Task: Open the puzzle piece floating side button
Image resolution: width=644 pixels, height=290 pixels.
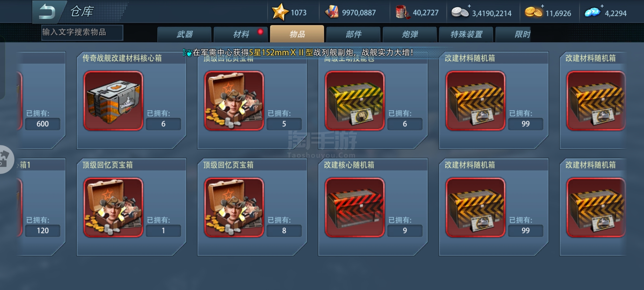Action: (5, 159)
